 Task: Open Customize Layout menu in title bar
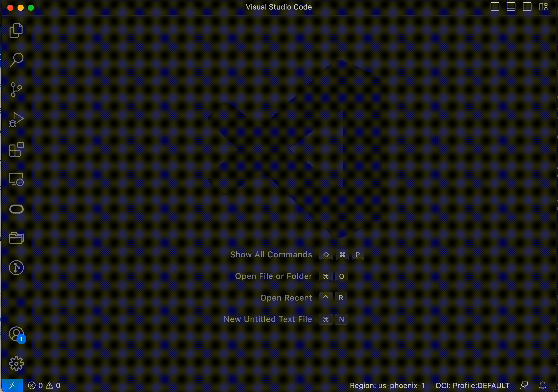click(x=543, y=7)
